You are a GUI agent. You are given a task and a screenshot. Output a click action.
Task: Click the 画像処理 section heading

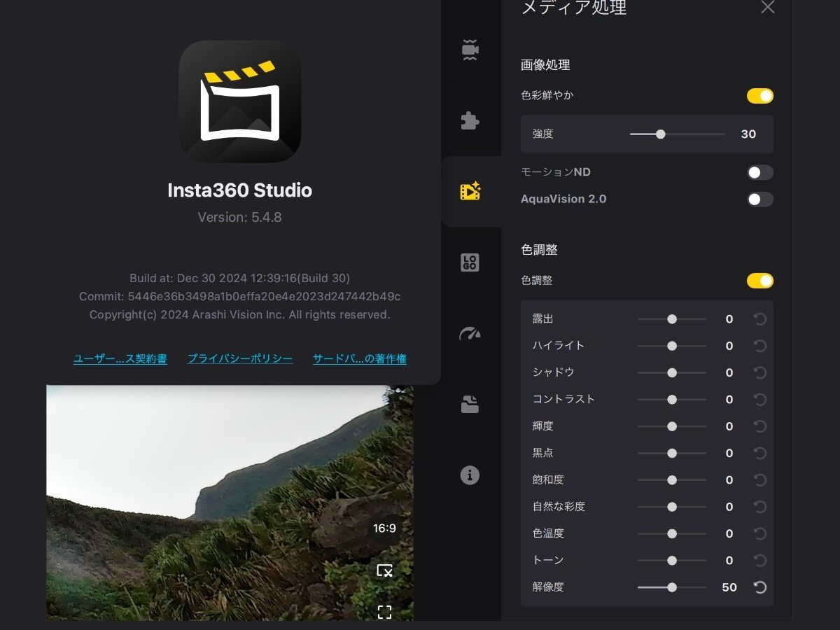click(x=545, y=65)
